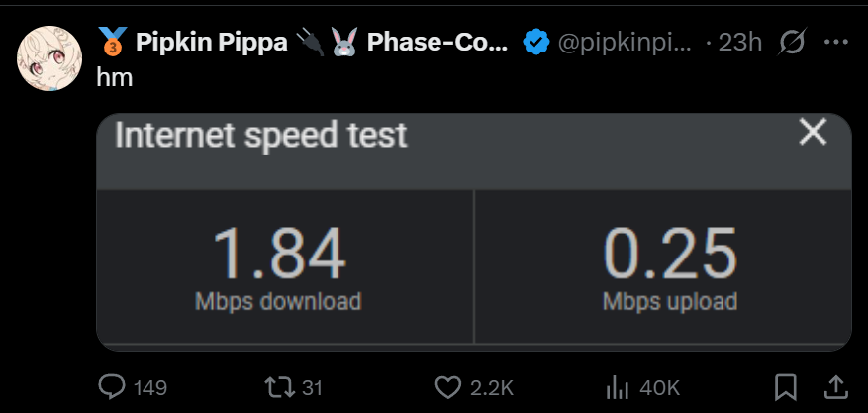This screenshot has width=868, height=413.
Task: Click the 2.2K likes count
Action: coord(492,387)
